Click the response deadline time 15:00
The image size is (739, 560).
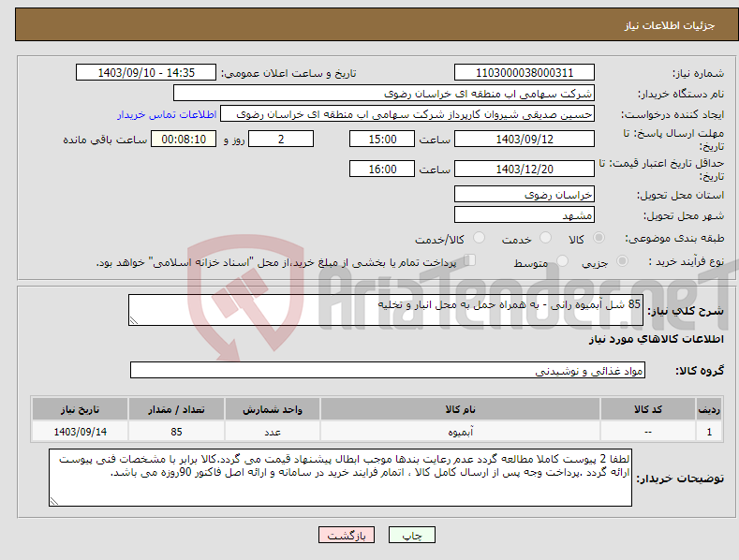pos(382,139)
